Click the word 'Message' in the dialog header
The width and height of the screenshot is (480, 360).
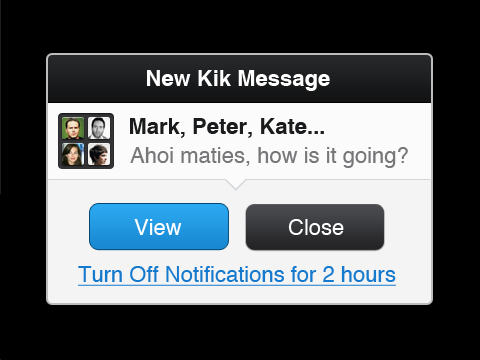pos(284,79)
